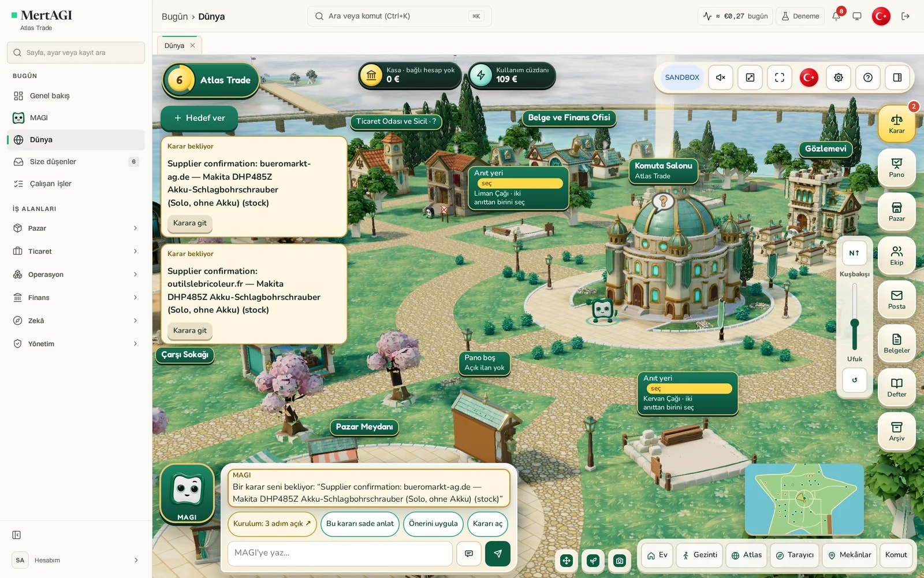The image size is (924, 578).
Task: Open the Arşiv archive panel
Action: coord(896,431)
